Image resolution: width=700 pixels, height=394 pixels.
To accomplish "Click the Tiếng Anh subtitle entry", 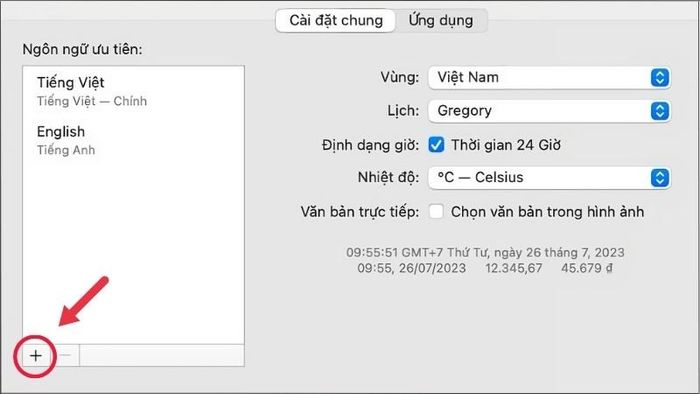I will [66, 150].
